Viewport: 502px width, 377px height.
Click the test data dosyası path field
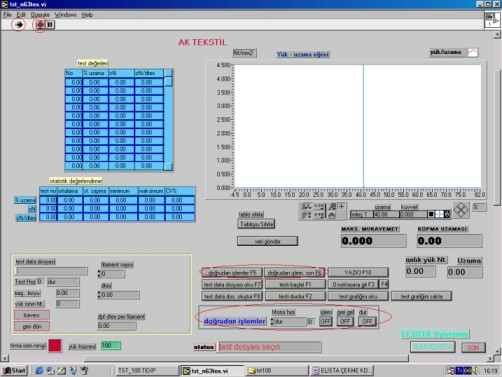[51, 271]
